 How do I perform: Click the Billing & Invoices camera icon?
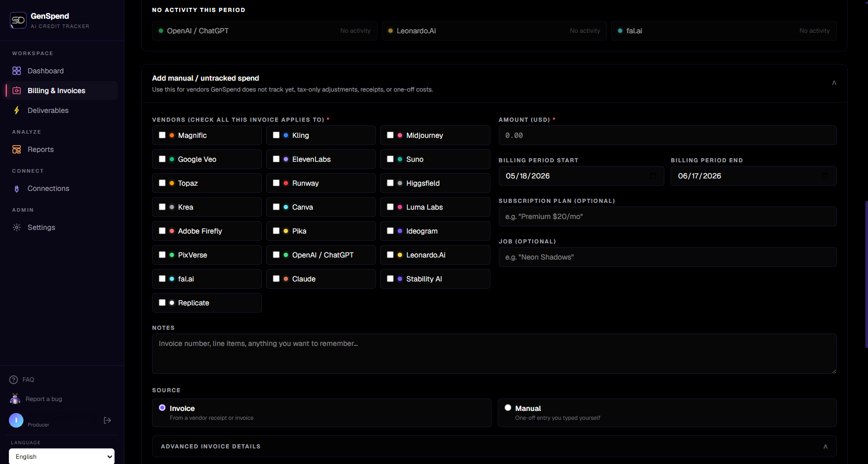point(17,91)
